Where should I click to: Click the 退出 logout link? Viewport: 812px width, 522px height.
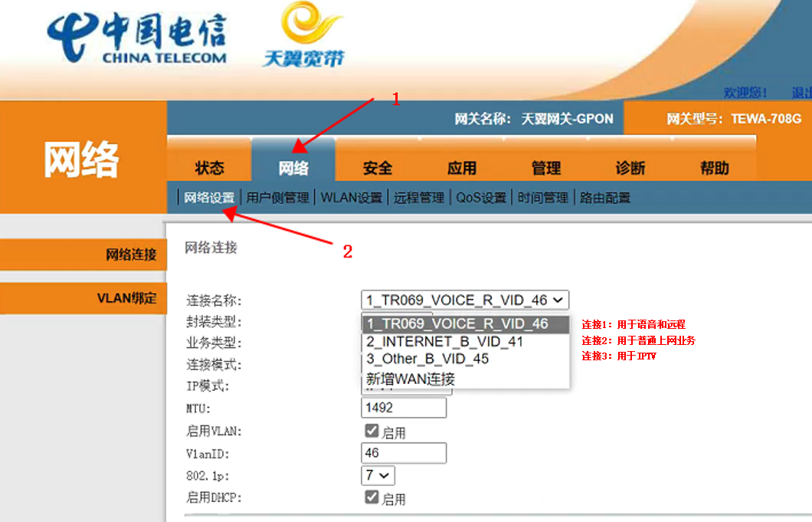pyautogui.click(x=801, y=92)
